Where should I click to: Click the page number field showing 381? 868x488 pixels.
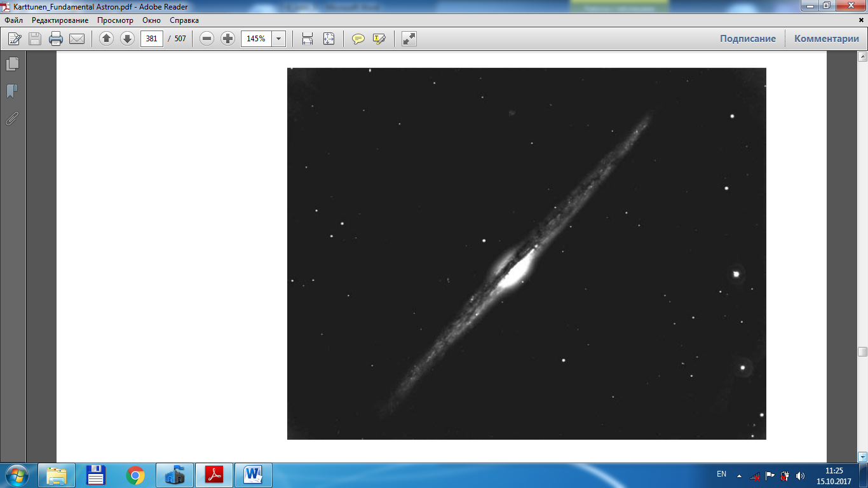[x=152, y=39]
